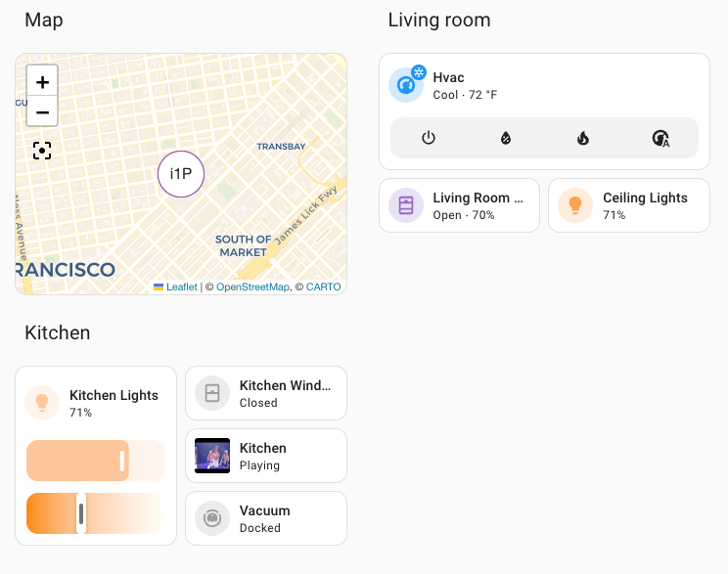Open the OpenStreetMap link
The image size is (728, 574).
coord(252,287)
